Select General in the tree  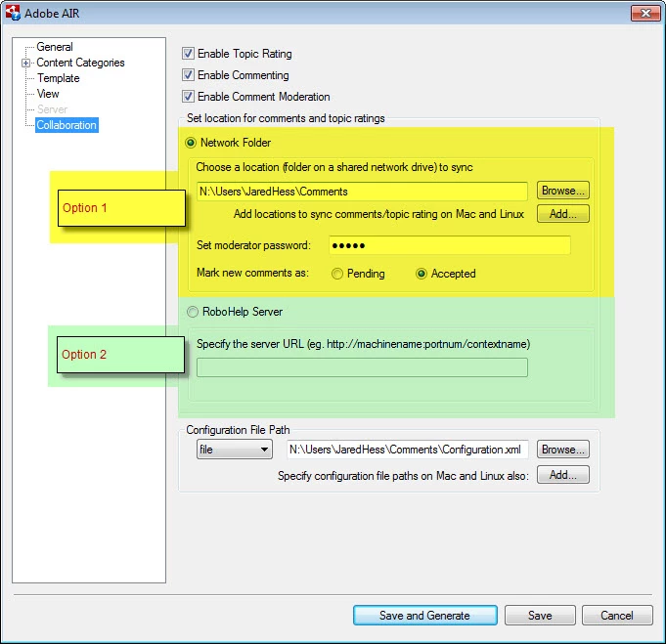tap(55, 47)
